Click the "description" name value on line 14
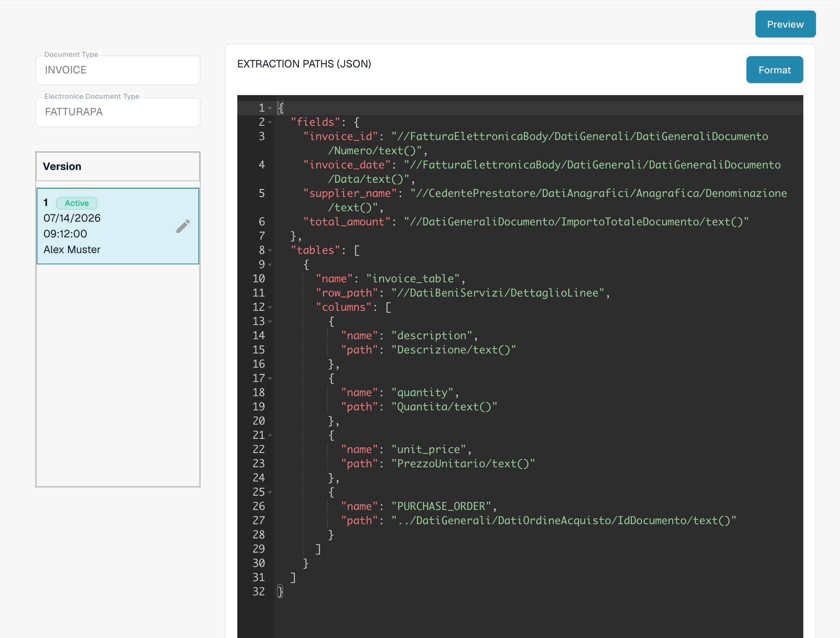Image resolution: width=840 pixels, height=638 pixels. click(432, 336)
